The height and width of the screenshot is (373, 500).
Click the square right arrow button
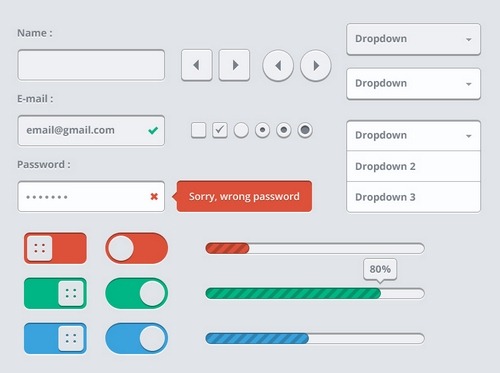(234, 65)
